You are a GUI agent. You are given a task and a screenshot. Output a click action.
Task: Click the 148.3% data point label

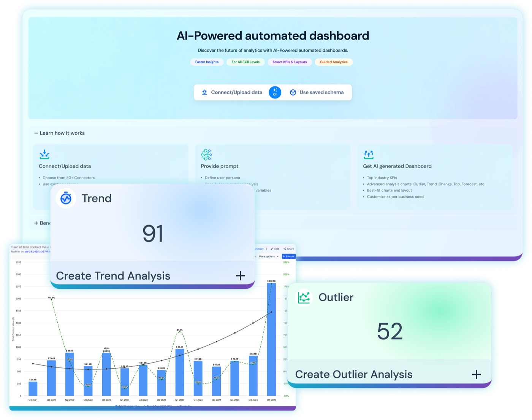tap(51, 297)
